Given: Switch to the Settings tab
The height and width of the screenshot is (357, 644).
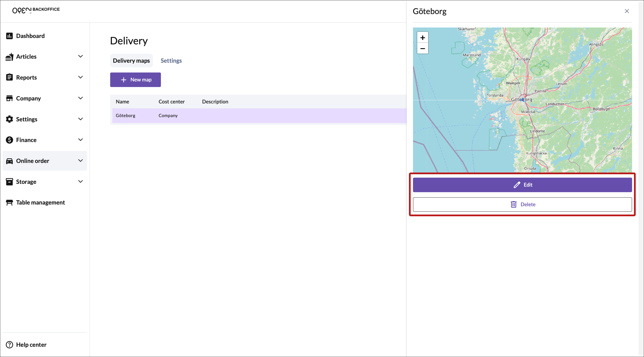Looking at the screenshot, I should 171,61.
